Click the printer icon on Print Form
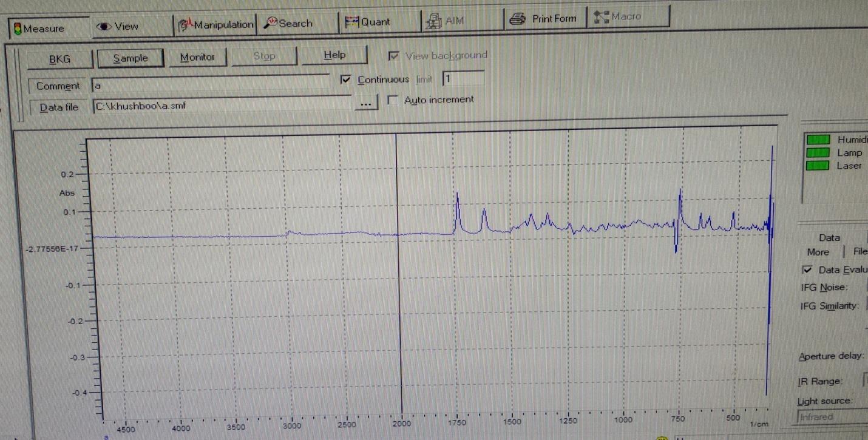 [x=518, y=19]
